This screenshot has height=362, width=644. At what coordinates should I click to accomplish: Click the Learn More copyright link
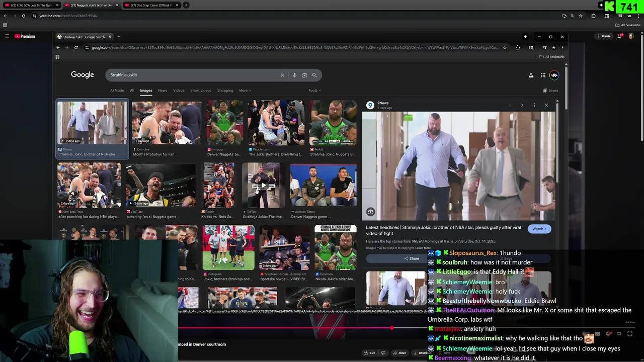pyautogui.click(x=423, y=248)
